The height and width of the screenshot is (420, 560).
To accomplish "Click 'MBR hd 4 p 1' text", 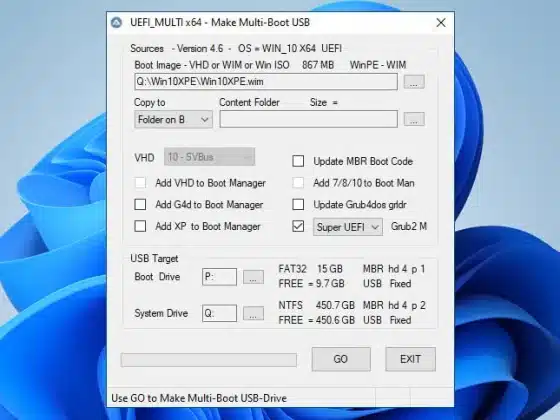I will point(394,269).
